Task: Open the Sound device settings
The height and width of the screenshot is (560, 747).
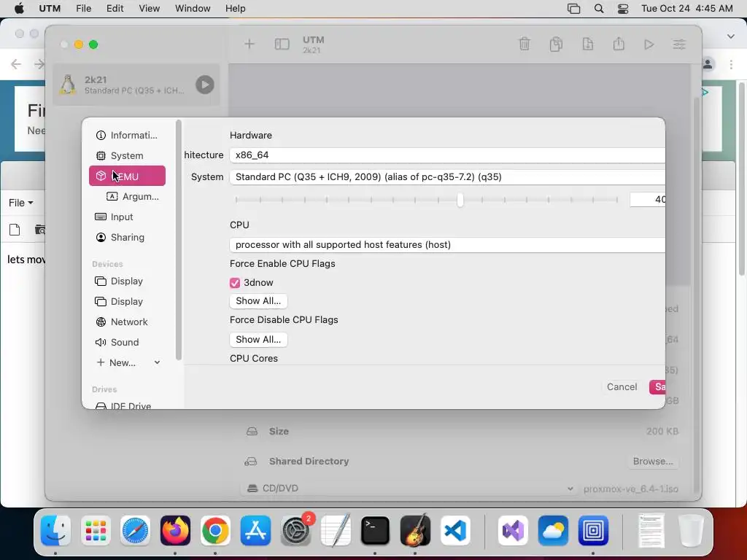Action: [127, 343]
